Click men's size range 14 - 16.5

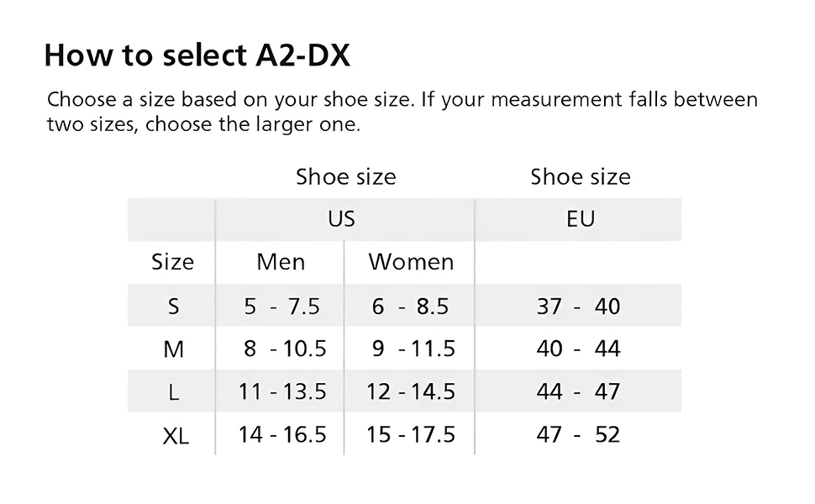pyautogui.click(x=282, y=434)
